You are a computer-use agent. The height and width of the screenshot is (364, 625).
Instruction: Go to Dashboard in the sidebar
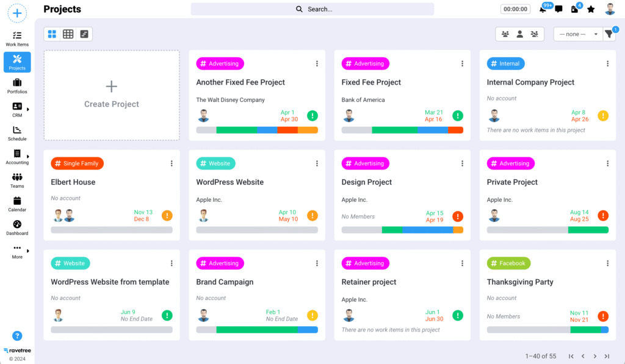coord(17,227)
